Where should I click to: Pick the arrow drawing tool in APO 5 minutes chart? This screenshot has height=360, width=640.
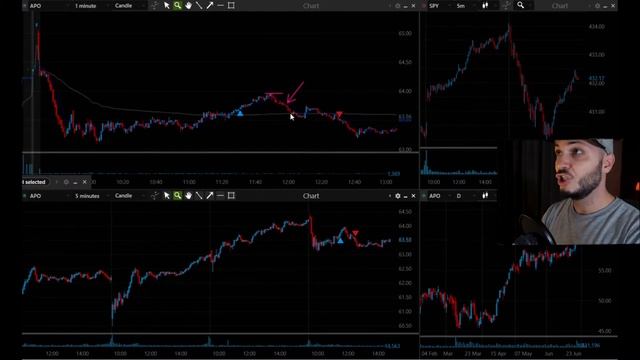point(209,196)
